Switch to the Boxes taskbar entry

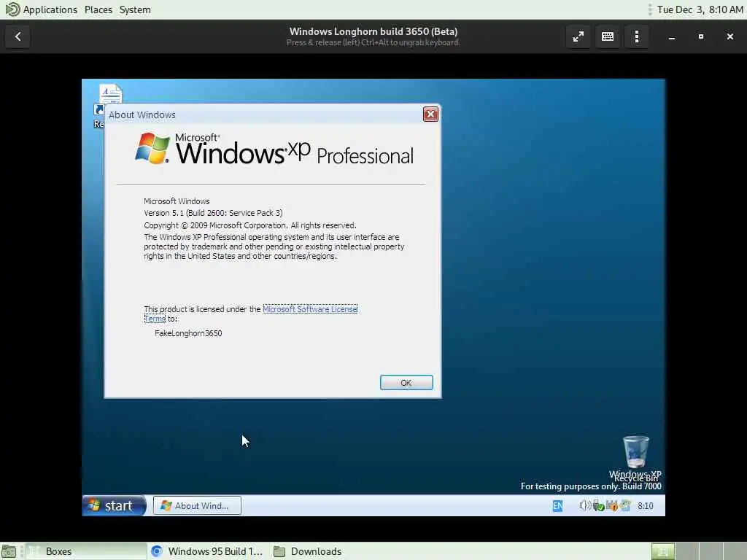[86, 551]
